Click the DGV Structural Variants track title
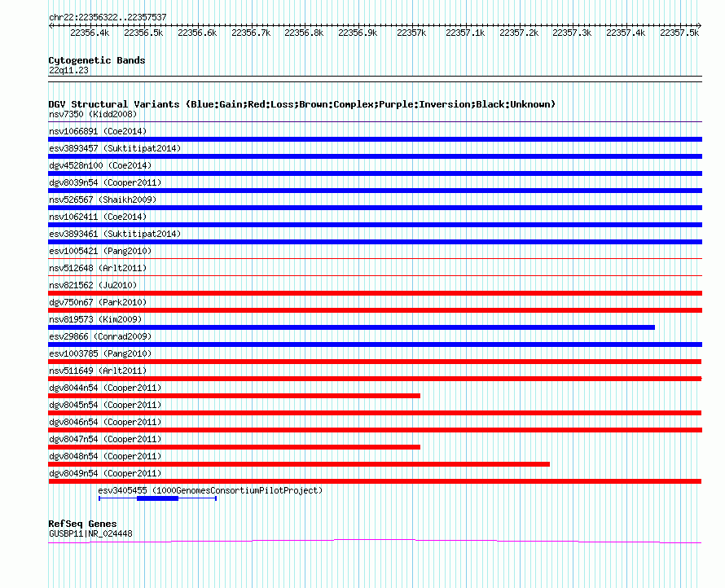Image resolution: width=725 pixels, height=588 pixels. point(301,104)
